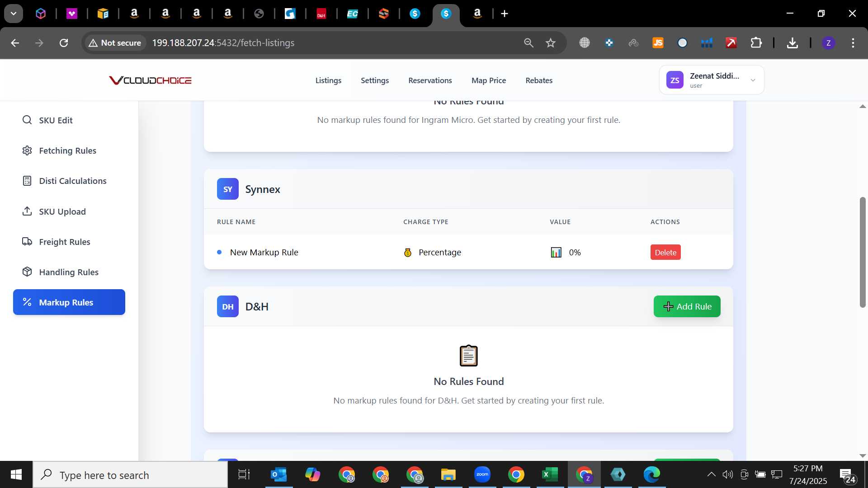Open the notification center with 24 badge
The height and width of the screenshot is (488, 868).
(848, 475)
